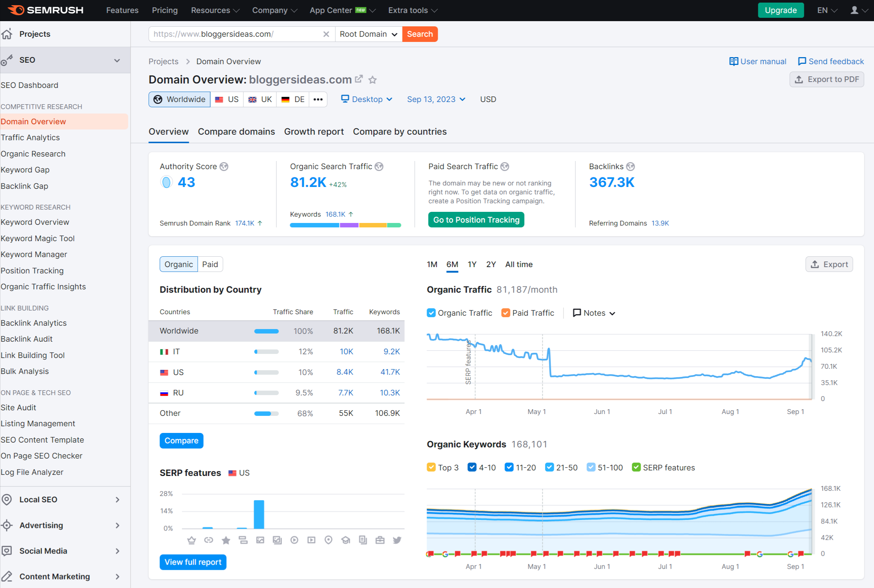Select the All time range

519,265
